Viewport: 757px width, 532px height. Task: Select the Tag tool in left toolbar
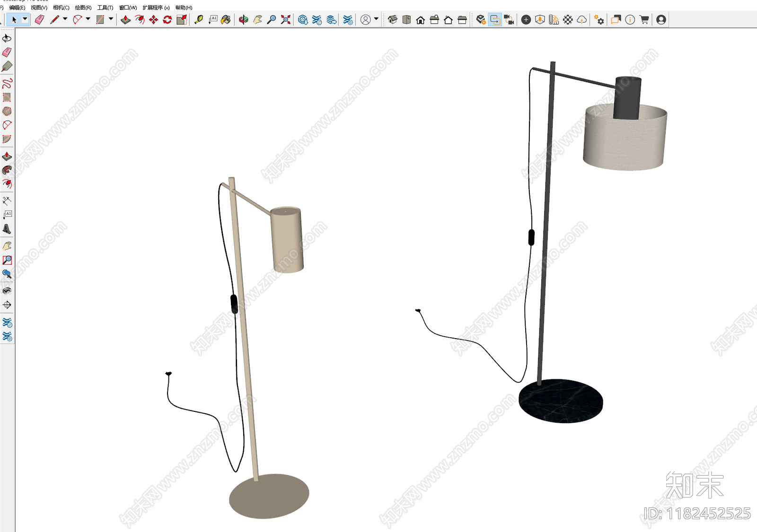[x=7, y=66]
